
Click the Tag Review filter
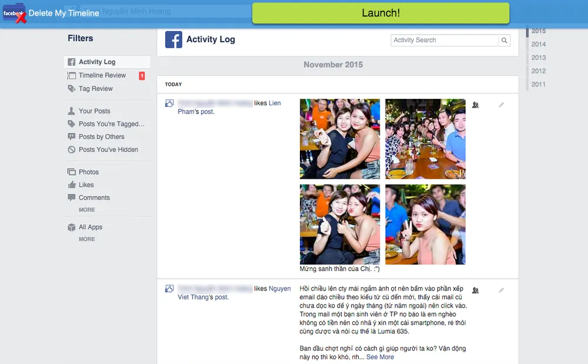point(94,88)
